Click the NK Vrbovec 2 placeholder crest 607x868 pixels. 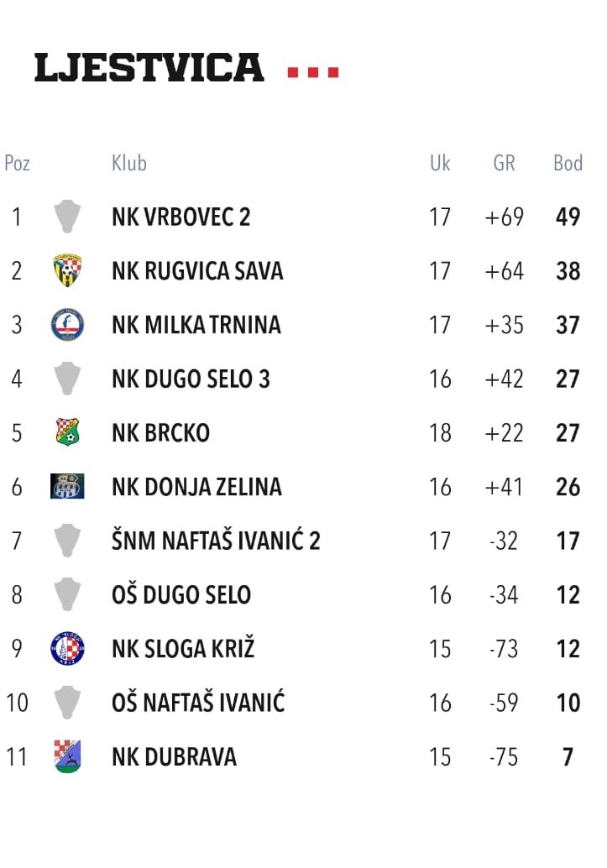[x=67, y=217]
